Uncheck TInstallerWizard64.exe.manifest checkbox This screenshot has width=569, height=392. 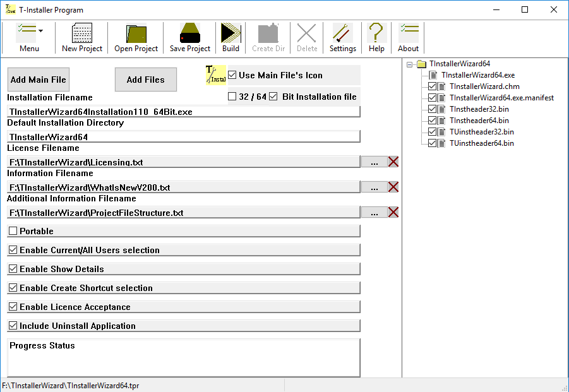pyautogui.click(x=432, y=98)
